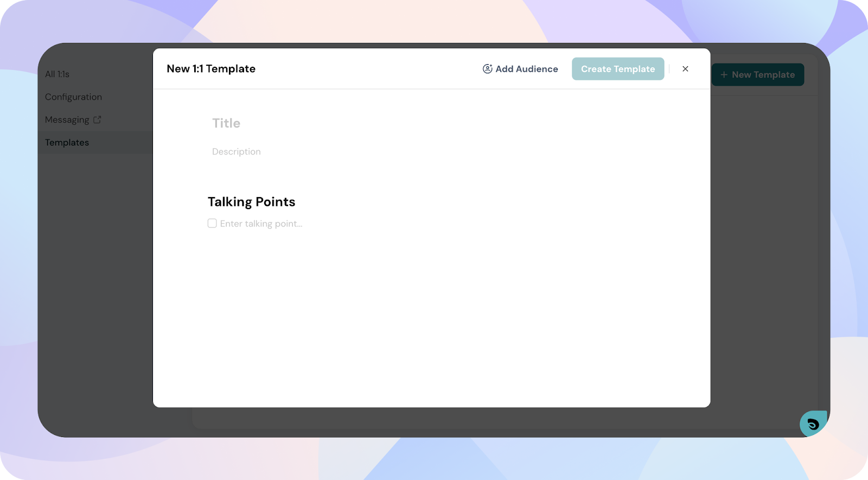868x480 pixels.
Task: Go to All 1:1s in sidebar
Action: click(x=57, y=74)
